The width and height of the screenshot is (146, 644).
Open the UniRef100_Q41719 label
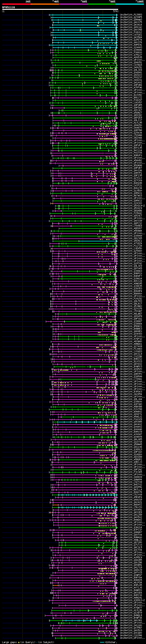pyautogui.click(x=131, y=567)
